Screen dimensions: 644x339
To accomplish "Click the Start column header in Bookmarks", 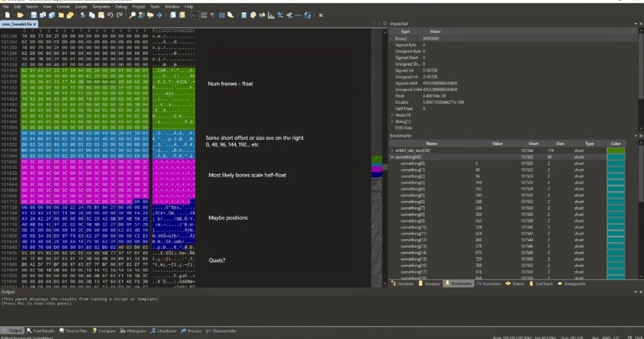I will (x=534, y=144).
